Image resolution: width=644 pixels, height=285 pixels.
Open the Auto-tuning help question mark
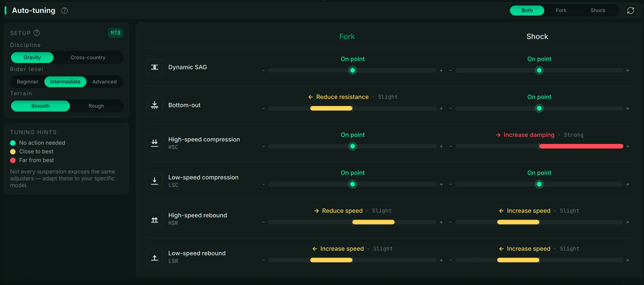(64, 11)
